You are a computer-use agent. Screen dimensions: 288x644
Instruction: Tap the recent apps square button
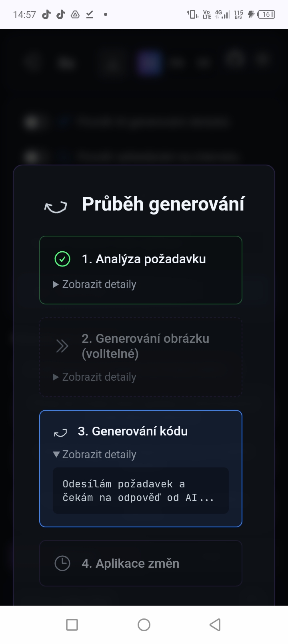tap(72, 624)
